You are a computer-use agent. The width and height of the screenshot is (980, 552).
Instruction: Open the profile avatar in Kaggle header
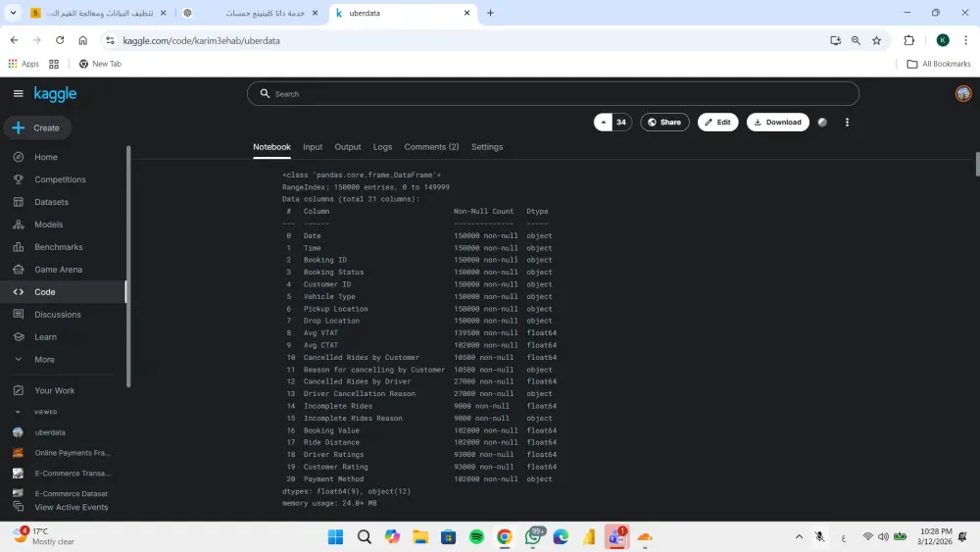coord(963,94)
